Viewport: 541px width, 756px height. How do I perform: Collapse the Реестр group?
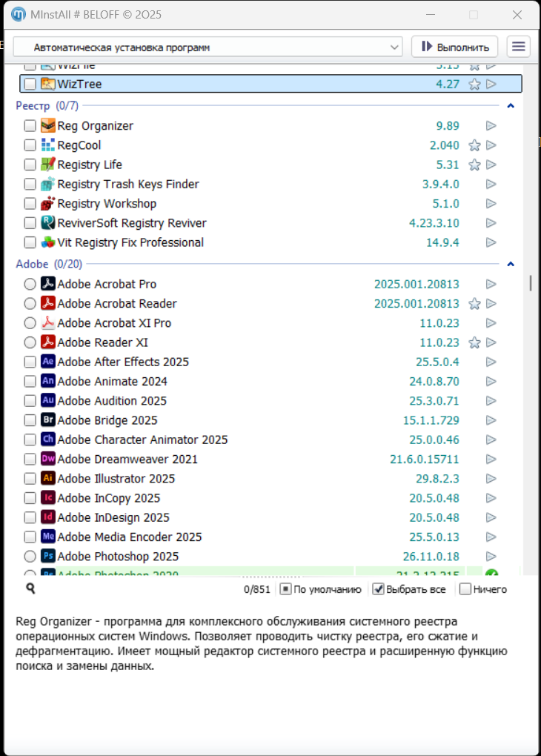pyautogui.click(x=510, y=106)
